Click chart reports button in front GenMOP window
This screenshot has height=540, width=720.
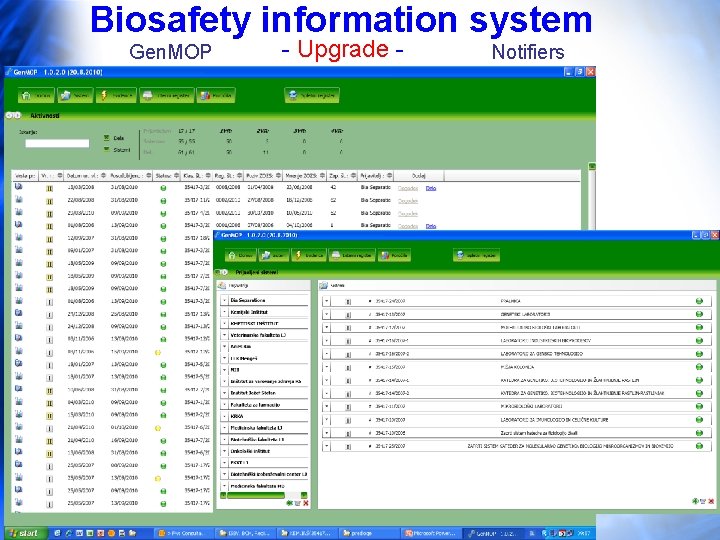pyautogui.click(x=394, y=255)
